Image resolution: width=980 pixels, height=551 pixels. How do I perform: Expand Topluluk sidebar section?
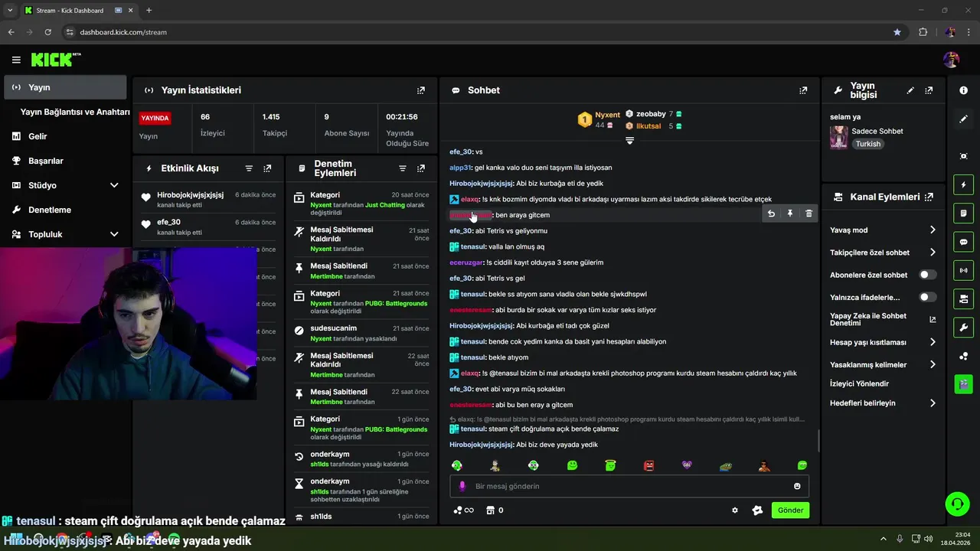coord(114,234)
